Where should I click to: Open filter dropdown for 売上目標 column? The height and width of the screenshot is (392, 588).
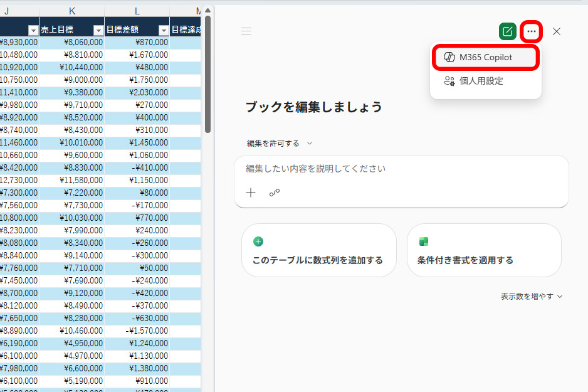tap(98, 30)
